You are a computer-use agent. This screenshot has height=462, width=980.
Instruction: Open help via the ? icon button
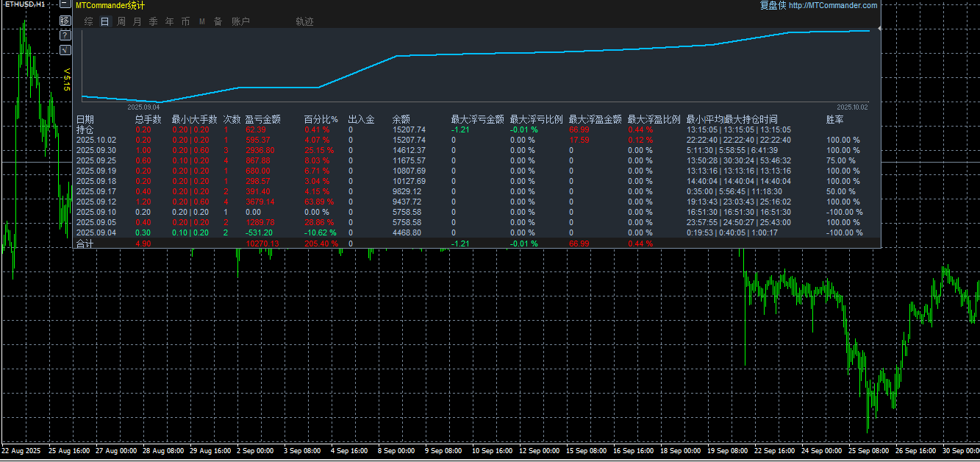click(65, 35)
